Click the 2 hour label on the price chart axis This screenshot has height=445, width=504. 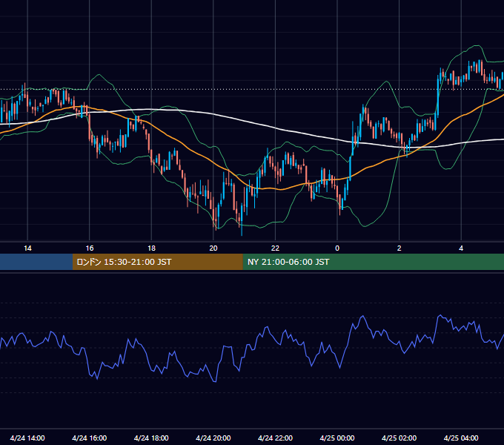[x=399, y=248]
